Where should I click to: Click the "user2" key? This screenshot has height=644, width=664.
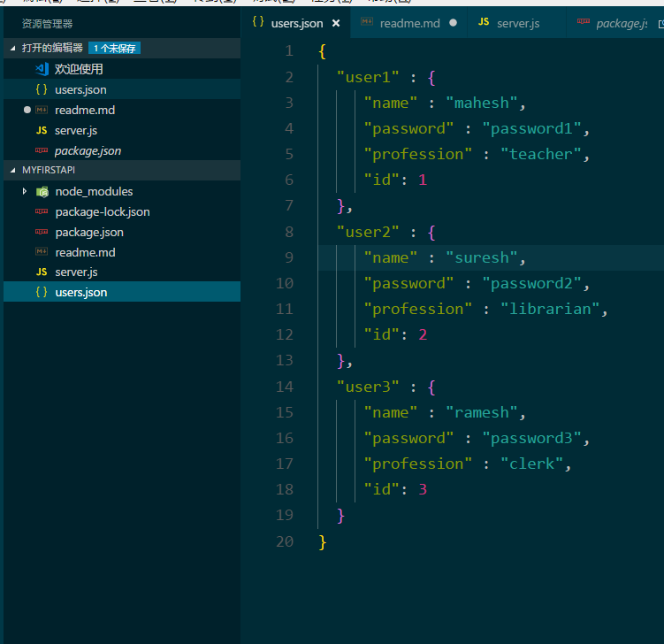pyautogui.click(x=368, y=232)
